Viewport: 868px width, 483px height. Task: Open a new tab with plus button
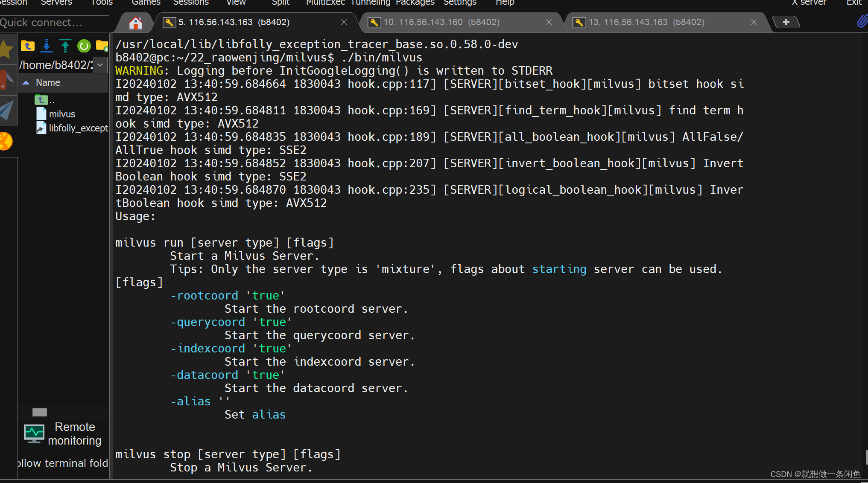click(x=786, y=22)
